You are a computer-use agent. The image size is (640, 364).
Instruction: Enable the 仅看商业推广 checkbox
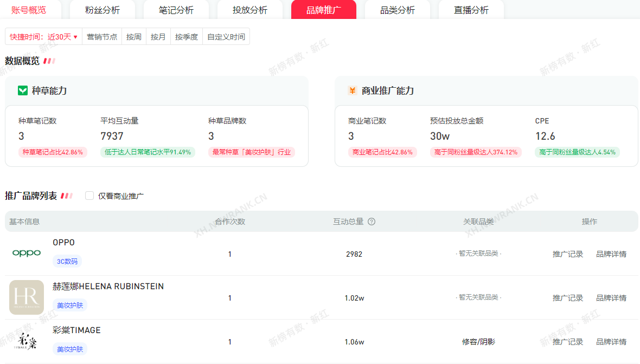point(89,196)
